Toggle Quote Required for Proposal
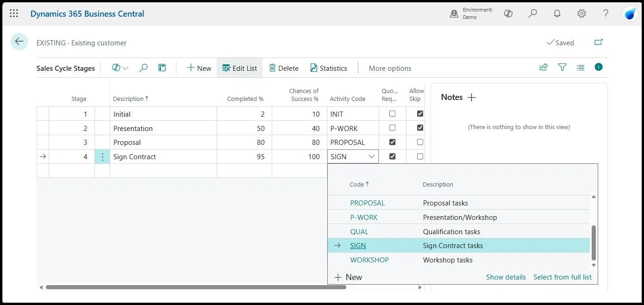 (x=393, y=142)
